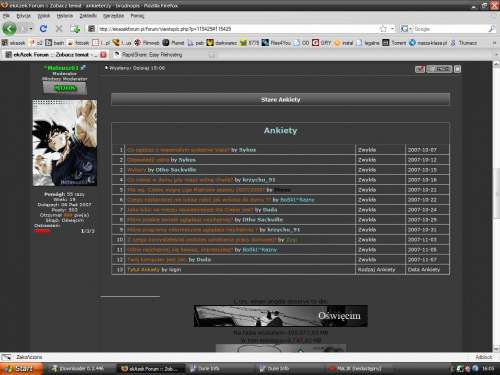Viewport: 500px width, 375px height.
Task: Delete the post with the small X icon
Action: pos(457,69)
